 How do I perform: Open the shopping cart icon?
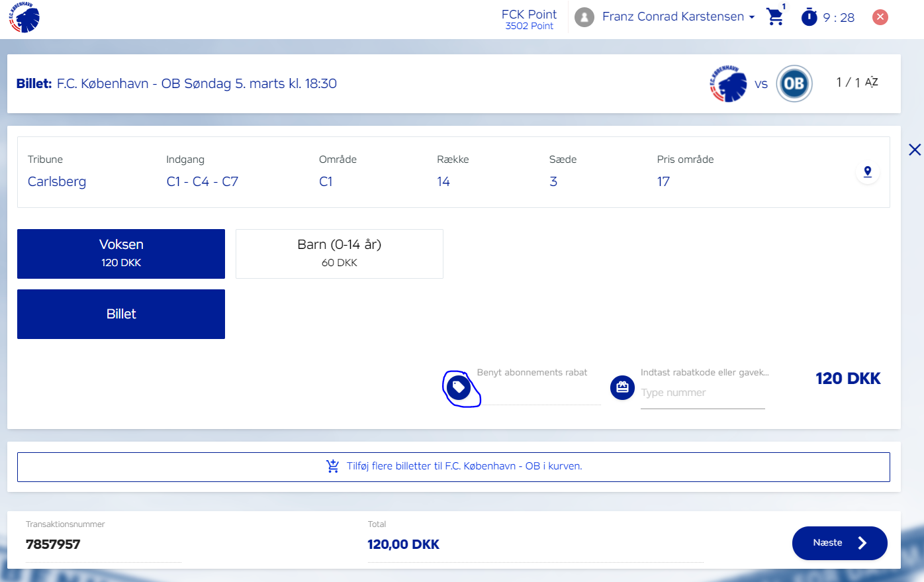pos(774,17)
